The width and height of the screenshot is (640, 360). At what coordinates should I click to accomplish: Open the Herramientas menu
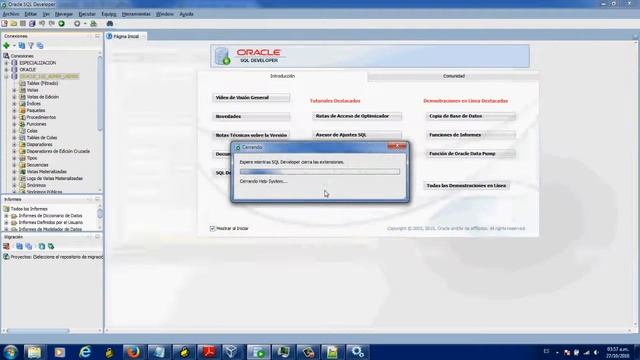point(136,14)
